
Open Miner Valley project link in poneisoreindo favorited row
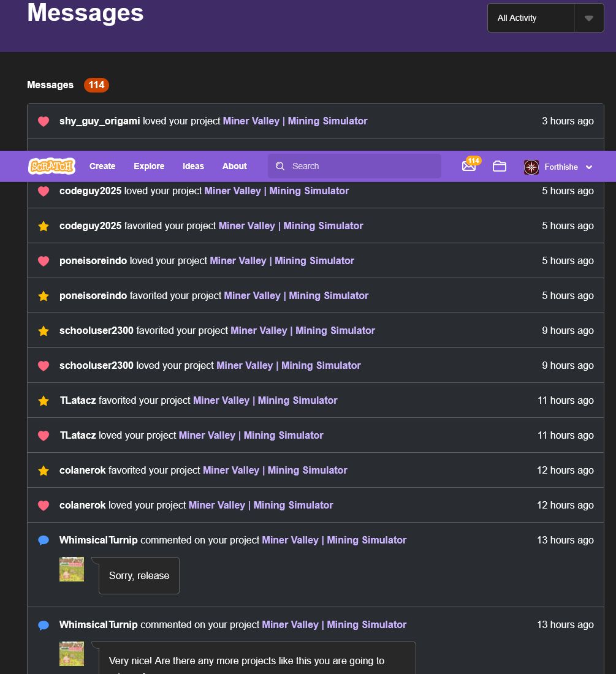(x=296, y=295)
